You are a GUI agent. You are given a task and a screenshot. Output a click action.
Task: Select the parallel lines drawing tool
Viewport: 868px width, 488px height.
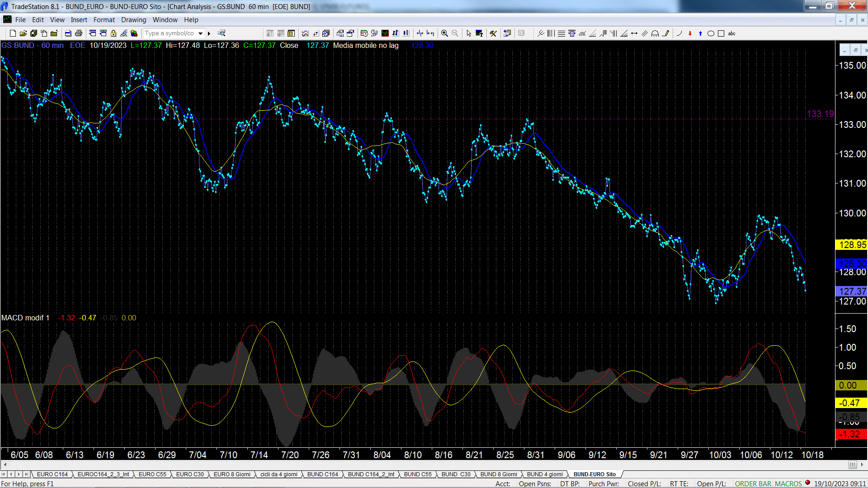[x=645, y=33]
